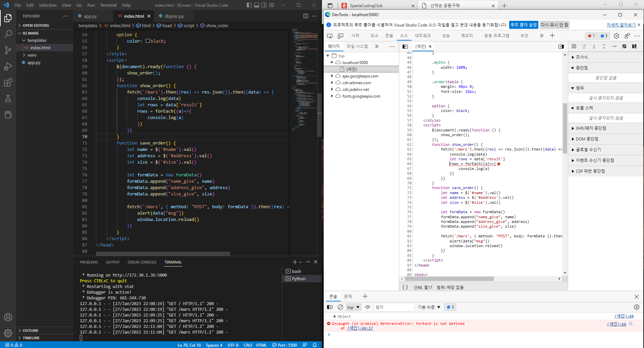Expand ajax.googleapis.com in sources tree

pyautogui.click(x=332, y=76)
